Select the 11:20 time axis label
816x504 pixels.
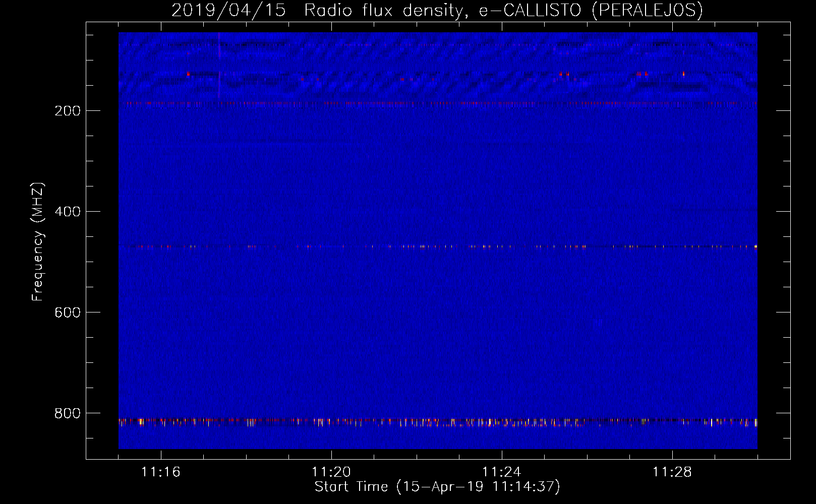pyautogui.click(x=331, y=472)
